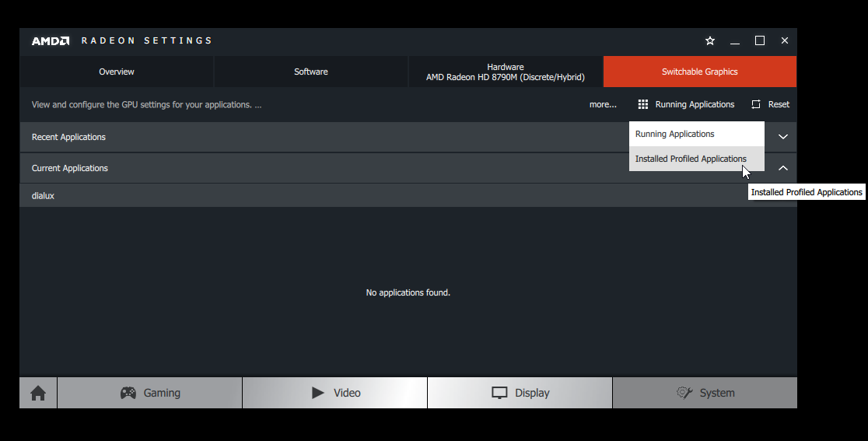Click the GPU settings description text
Image resolution: width=868 pixels, height=441 pixels.
[147, 104]
